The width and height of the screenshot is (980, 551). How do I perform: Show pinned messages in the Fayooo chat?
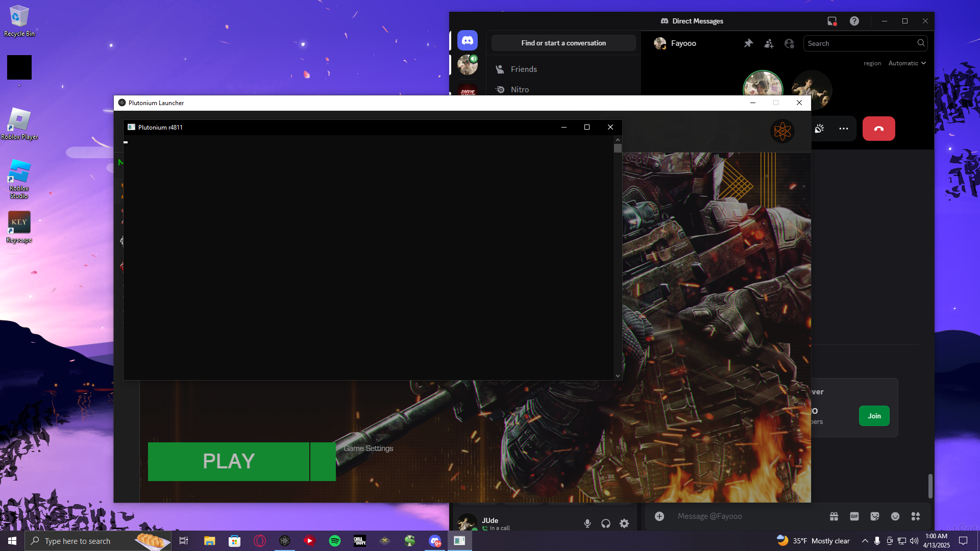pyautogui.click(x=748, y=43)
